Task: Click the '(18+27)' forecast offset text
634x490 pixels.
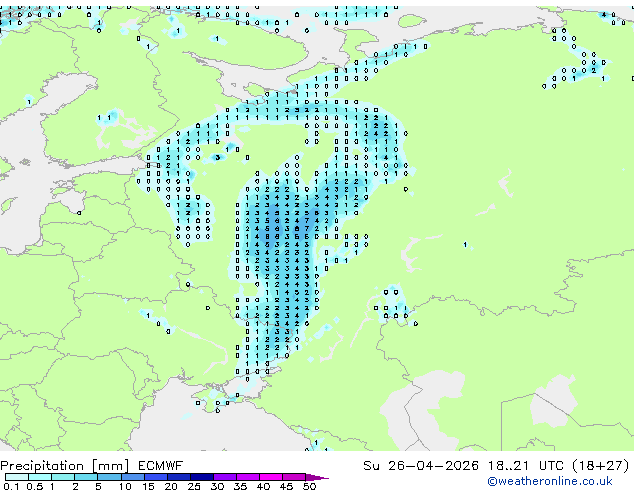Action: pyautogui.click(x=601, y=466)
